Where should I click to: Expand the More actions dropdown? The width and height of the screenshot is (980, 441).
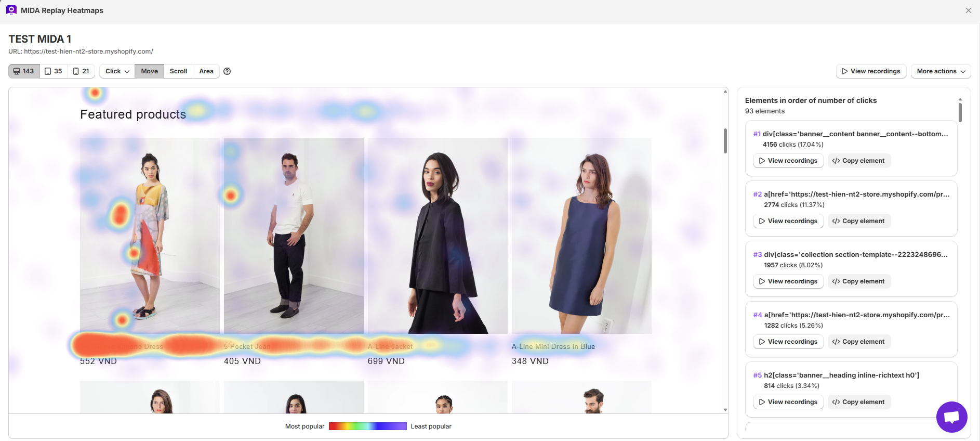point(941,71)
